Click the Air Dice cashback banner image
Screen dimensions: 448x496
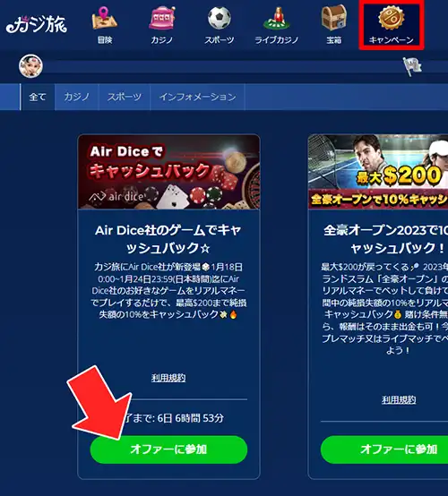(168, 172)
